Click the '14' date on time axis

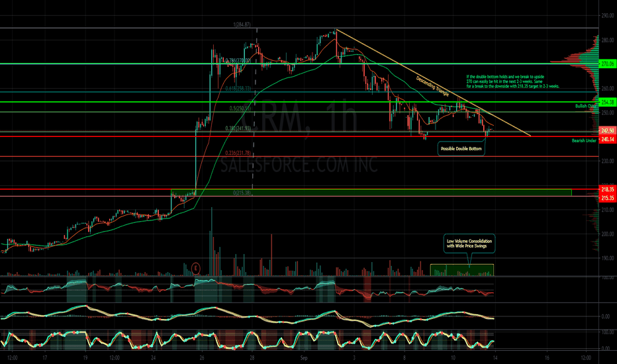pyautogui.click(x=495, y=357)
